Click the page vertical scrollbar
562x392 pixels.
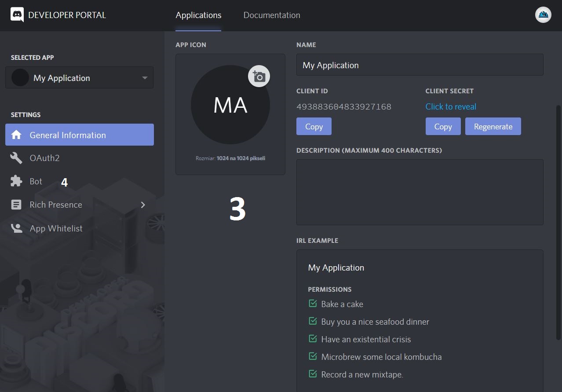pyautogui.click(x=559, y=222)
